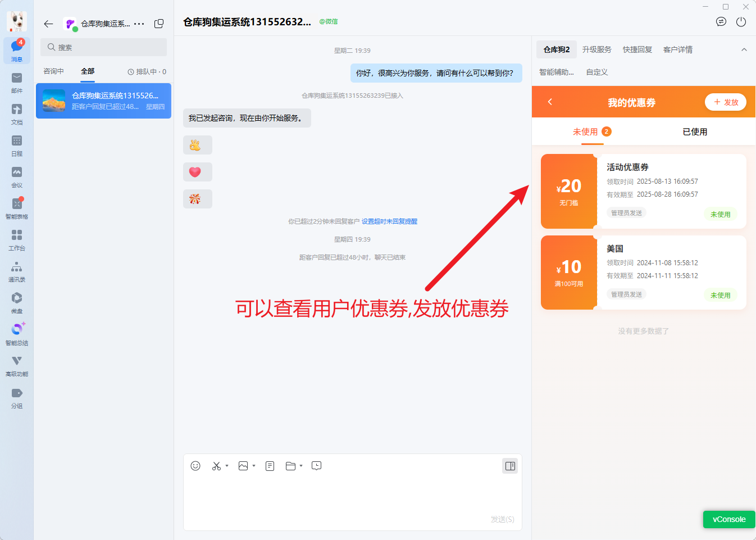Screen dimensions: 756x540
Task: Open the Calendar (日程) sidebar icon
Action: click(x=17, y=145)
